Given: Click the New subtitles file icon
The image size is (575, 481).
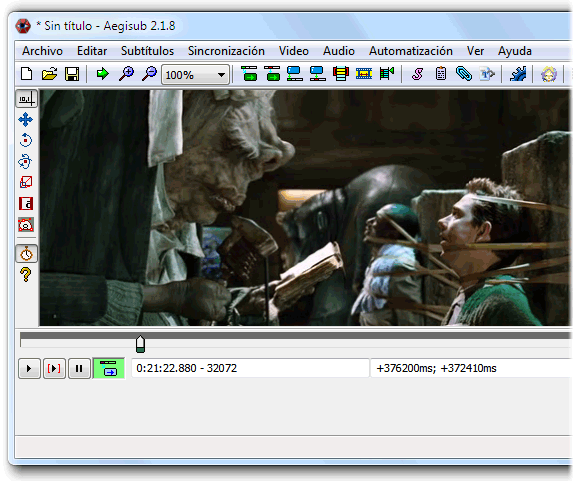Looking at the screenshot, I should click(x=26, y=74).
